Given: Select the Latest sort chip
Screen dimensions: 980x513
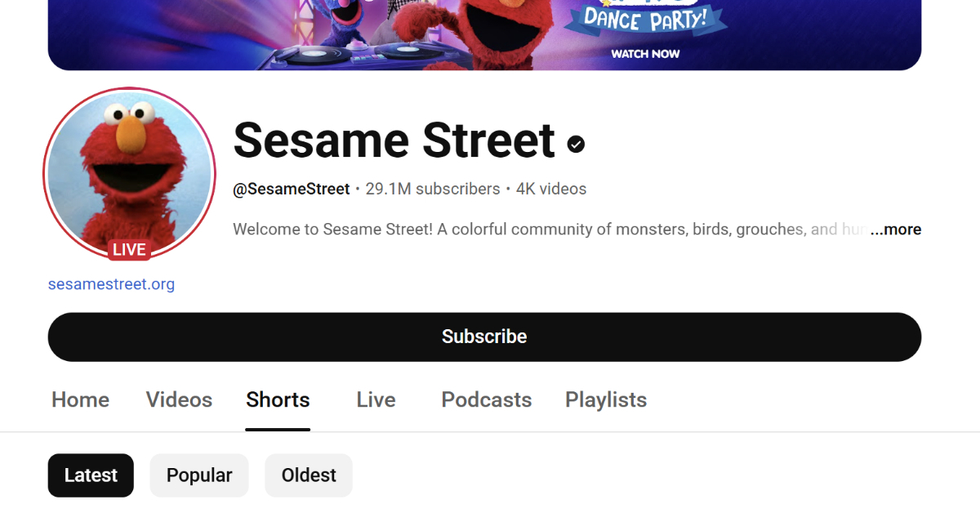Looking at the screenshot, I should click(x=91, y=475).
